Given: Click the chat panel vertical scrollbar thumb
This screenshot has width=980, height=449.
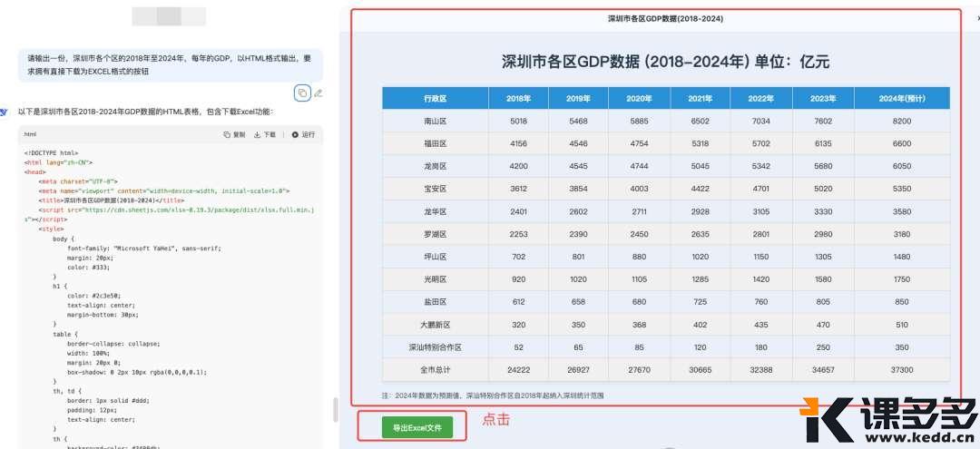Looking at the screenshot, I should coord(336,410).
